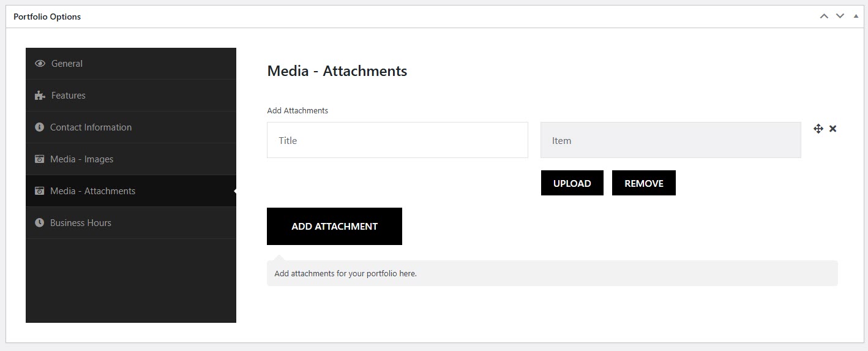Screen dimensions: 868x351
Task: Click the move handle icon for attachment row
Action: point(818,129)
